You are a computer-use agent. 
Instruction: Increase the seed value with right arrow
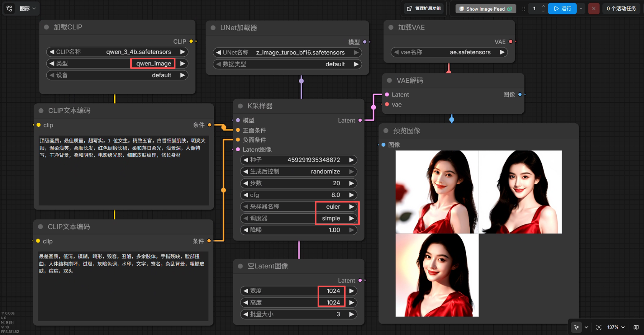tap(351, 160)
